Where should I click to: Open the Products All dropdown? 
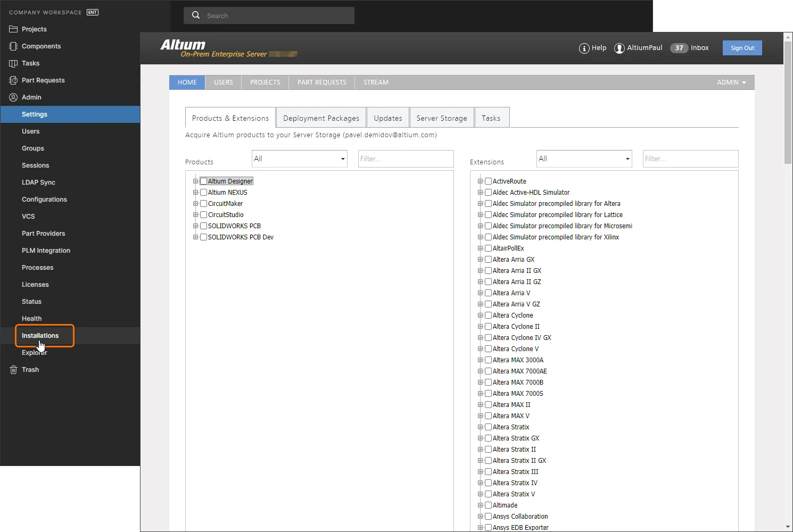point(300,159)
